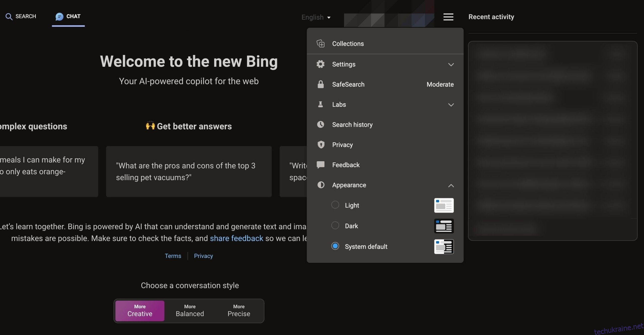Image resolution: width=644 pixels, height=335 pixels.
Task: Select the Light theme radio button
Action: [x=335, y=205]
